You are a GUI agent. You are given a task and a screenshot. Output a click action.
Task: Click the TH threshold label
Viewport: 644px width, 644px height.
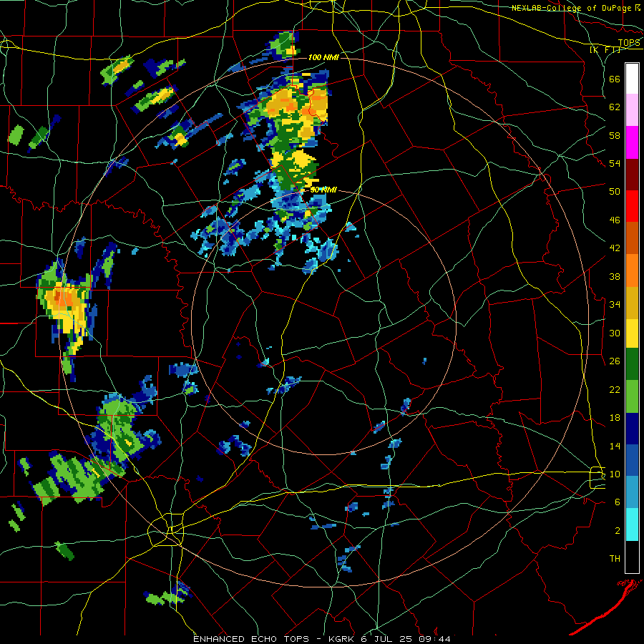(615, 559)
